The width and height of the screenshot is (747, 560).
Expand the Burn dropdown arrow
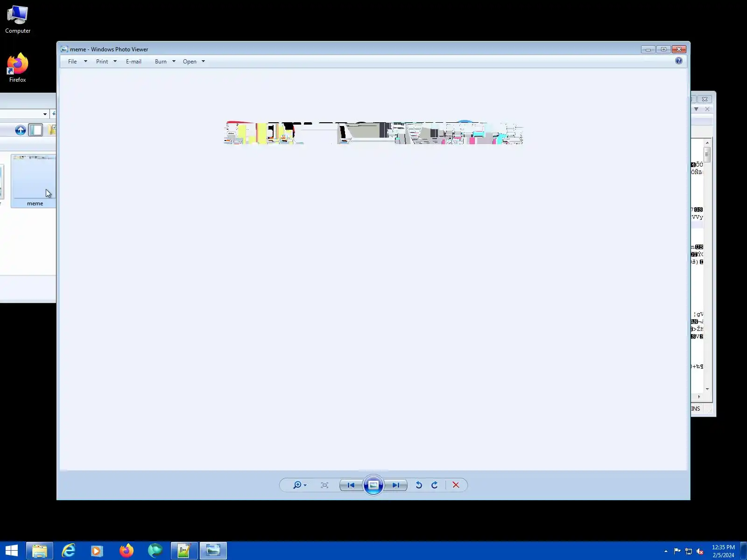tap(174, 61)
